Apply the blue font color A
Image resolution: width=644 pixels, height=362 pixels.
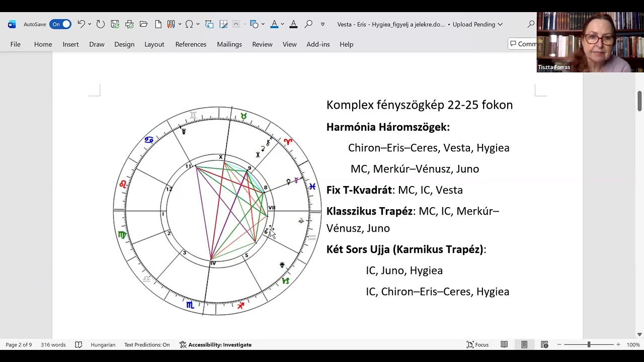point(274,24)
